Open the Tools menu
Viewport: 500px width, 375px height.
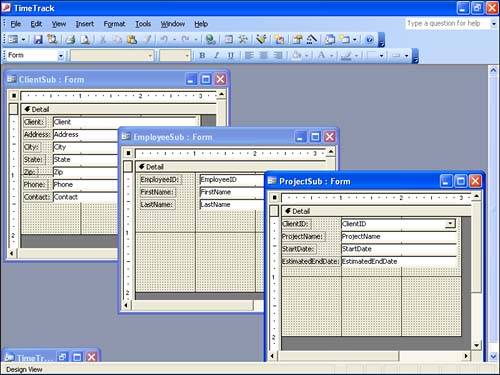coord(143,24)
